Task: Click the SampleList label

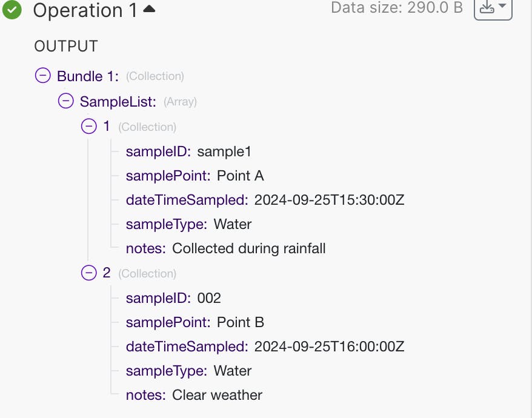Action: click(118, 101)
